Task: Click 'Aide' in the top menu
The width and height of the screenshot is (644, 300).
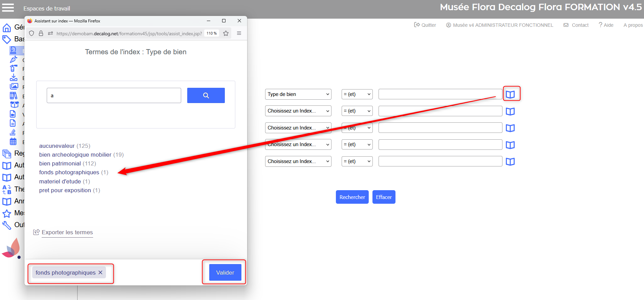Action: point(606,25)
